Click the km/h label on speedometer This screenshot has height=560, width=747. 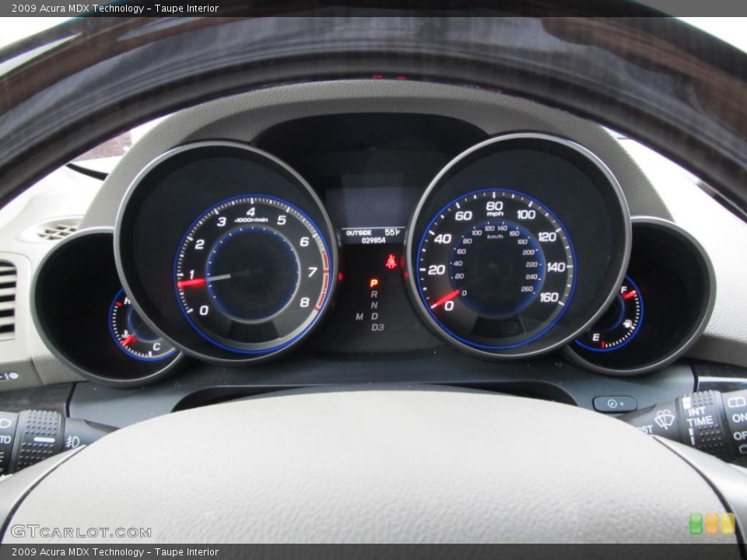click(495, 236)
